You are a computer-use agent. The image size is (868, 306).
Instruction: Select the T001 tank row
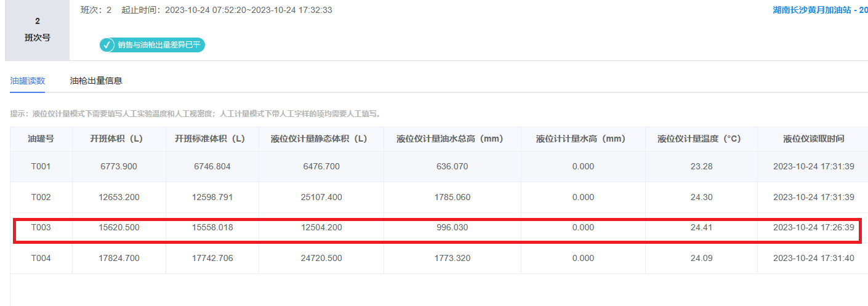coord(41,166)
